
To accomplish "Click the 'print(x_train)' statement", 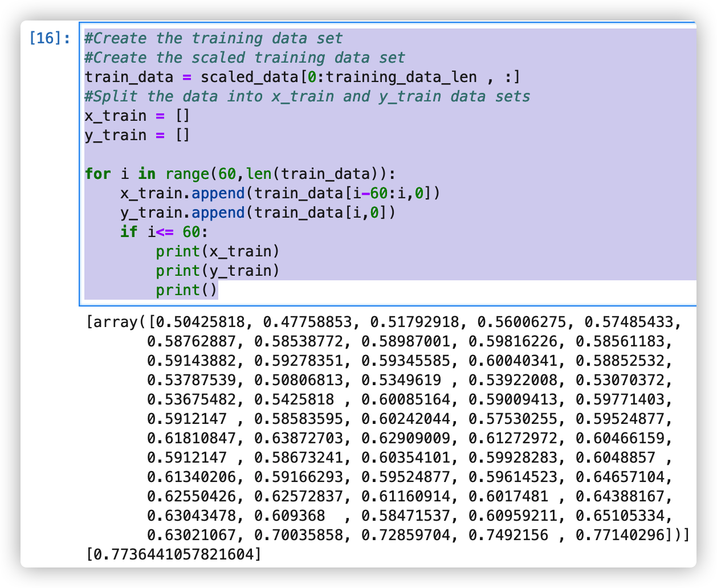I will [x=217, y=251].
